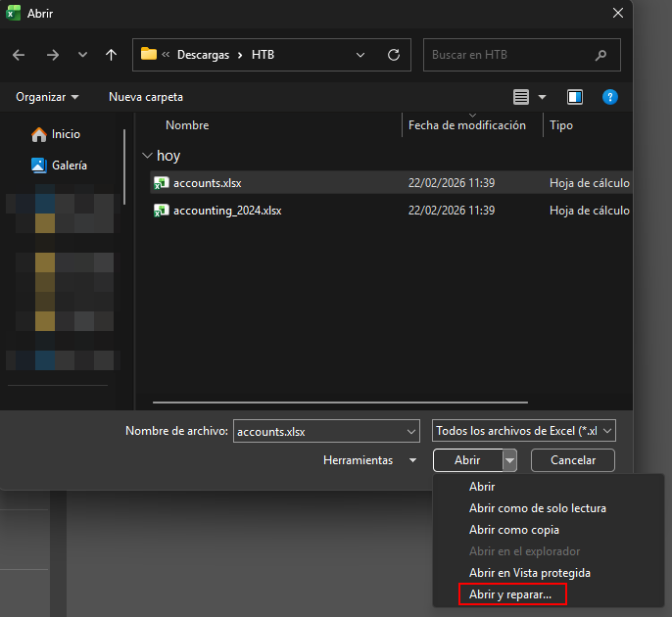The width and height of the screenshot is (672, 617).
Task: Open Galería in the sidebar
Action: tap(69, 166)
